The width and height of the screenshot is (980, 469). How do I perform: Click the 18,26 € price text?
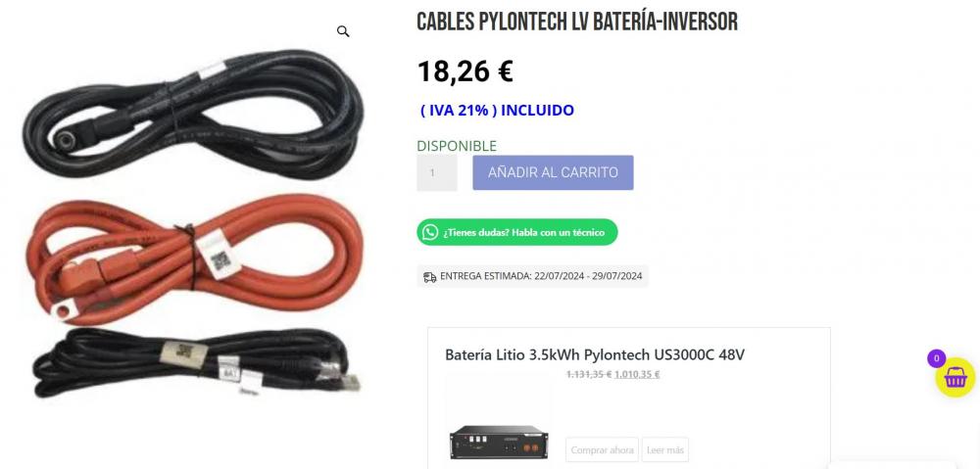point(465,71)
